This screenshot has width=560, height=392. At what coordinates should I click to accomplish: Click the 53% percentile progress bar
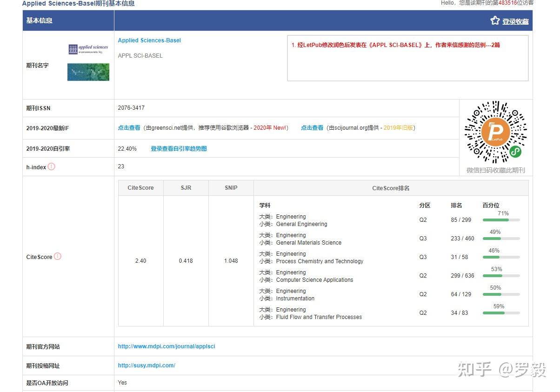pyautogui.click(x=501, y=276)
